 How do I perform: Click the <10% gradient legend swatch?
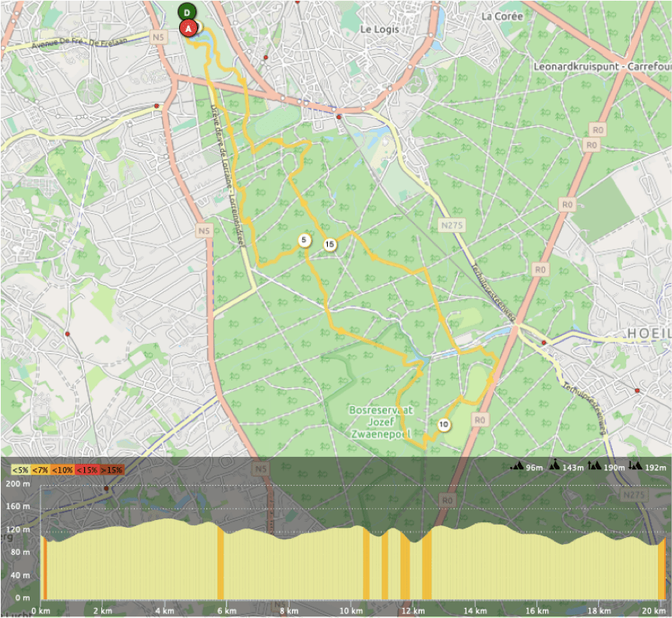[64, 469]
